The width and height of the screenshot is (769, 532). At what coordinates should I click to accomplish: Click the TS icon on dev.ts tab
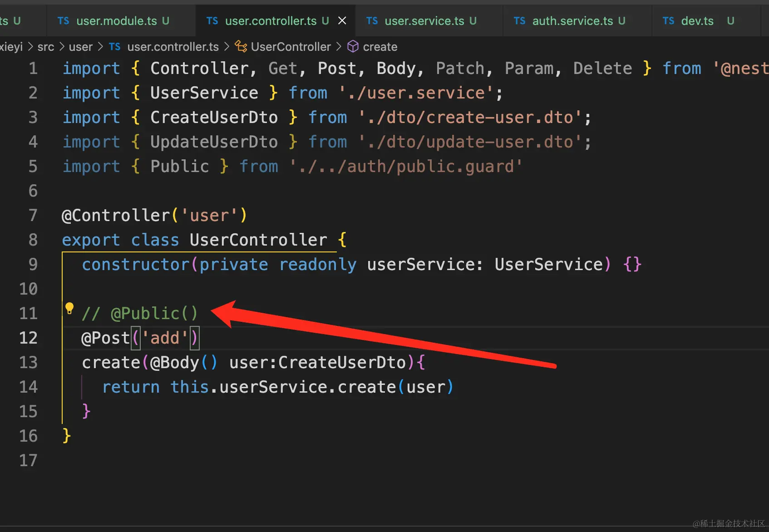click(668, 21)
